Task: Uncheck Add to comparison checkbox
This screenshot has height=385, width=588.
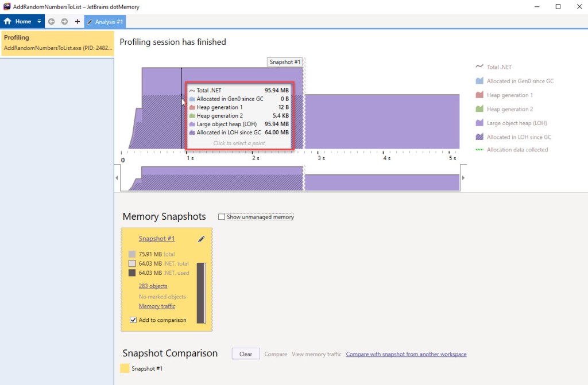Action: [133, 320]
